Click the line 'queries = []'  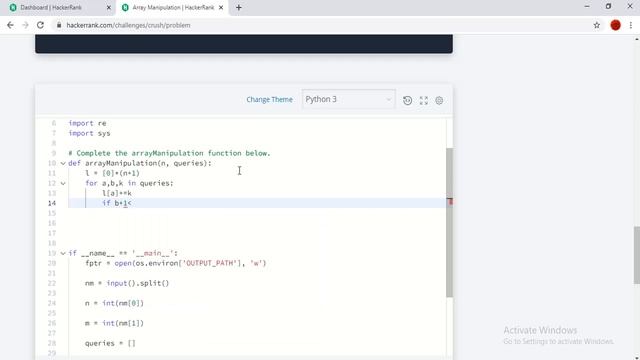110,343
